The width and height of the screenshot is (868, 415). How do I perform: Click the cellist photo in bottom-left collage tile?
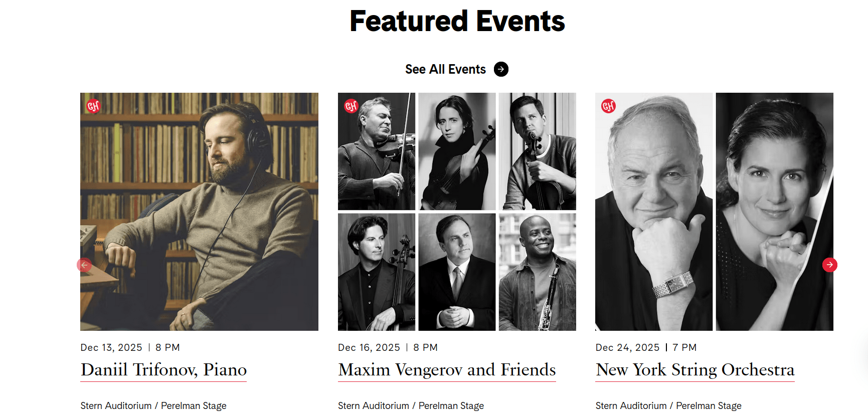(376, 272)
